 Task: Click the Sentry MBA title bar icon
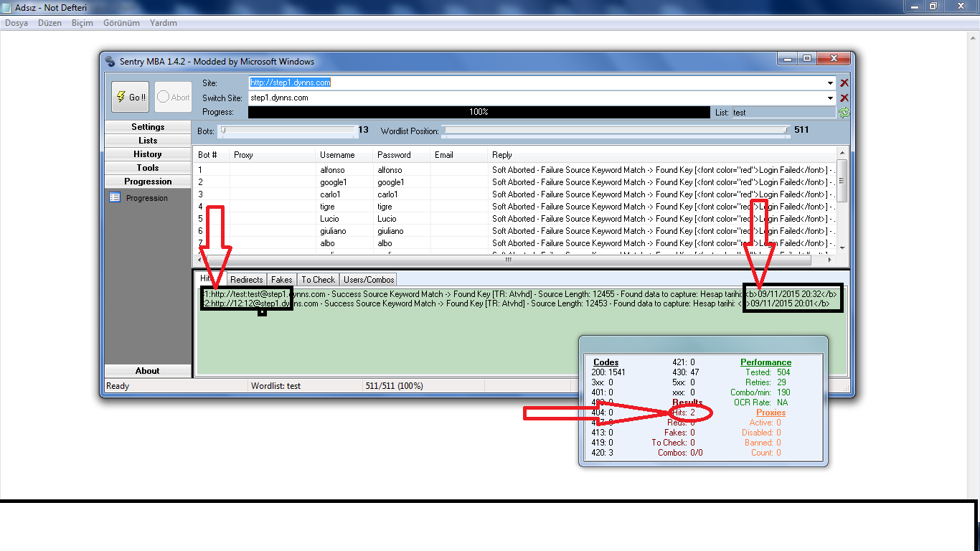tap(110, 61)
